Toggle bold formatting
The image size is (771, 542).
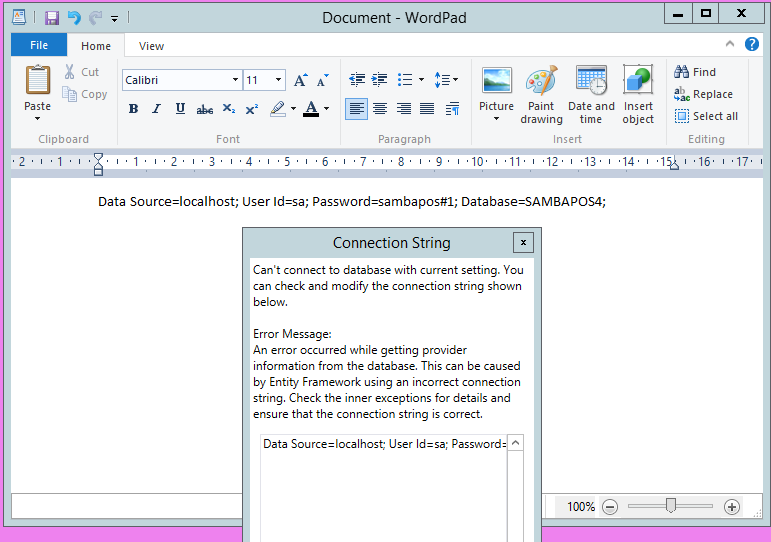point(133,109)
